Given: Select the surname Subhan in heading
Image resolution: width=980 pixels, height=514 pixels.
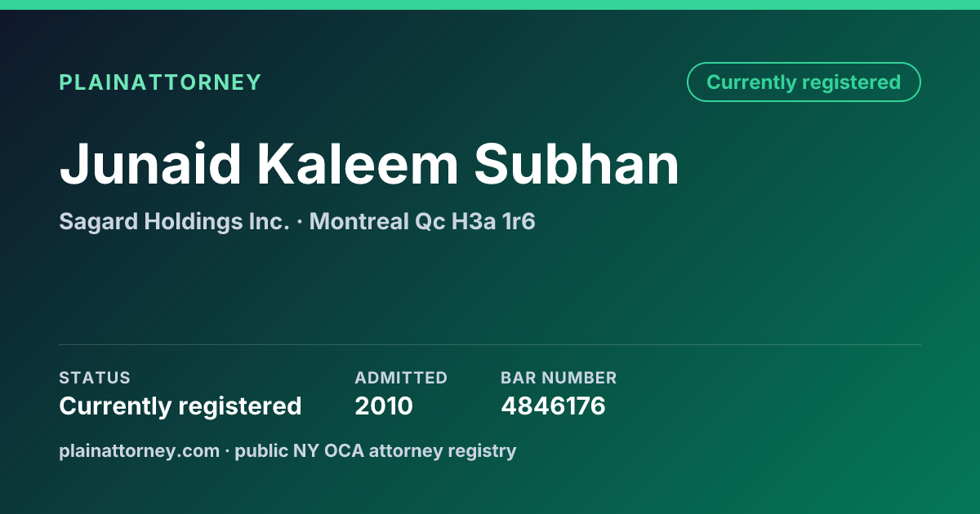Looking at the screenshot, I should point(577,165).
